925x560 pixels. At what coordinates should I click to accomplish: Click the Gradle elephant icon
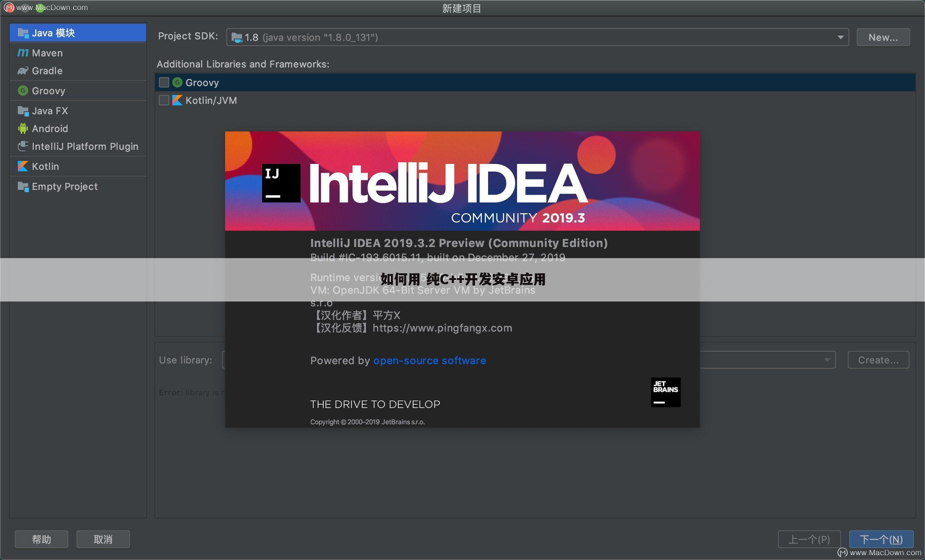23,70
